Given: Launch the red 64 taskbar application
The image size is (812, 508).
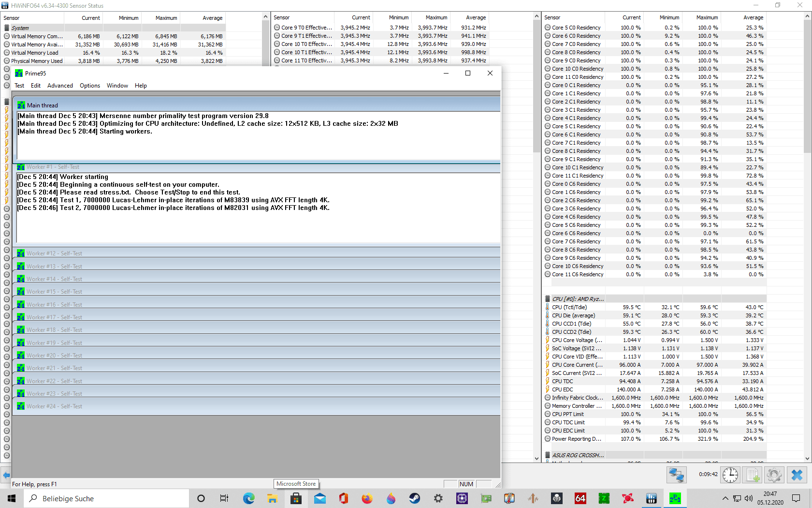Looking at the screenshot, I should (580, 498).
